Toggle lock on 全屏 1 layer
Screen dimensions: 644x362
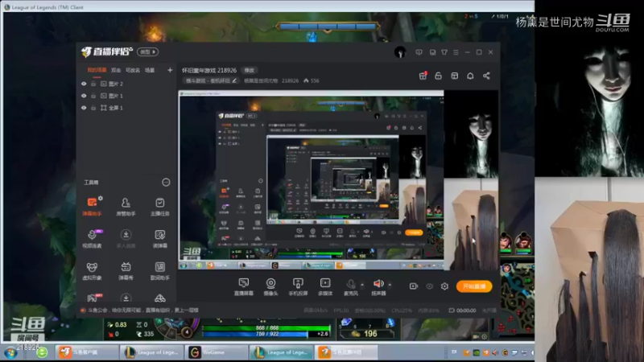pos(93,108)
